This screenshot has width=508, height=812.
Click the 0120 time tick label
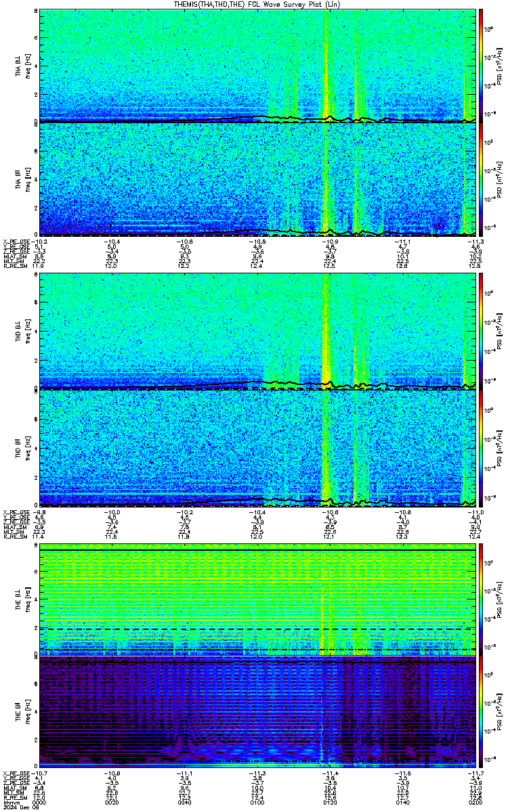pyautogui.click(x=331, y=802)
